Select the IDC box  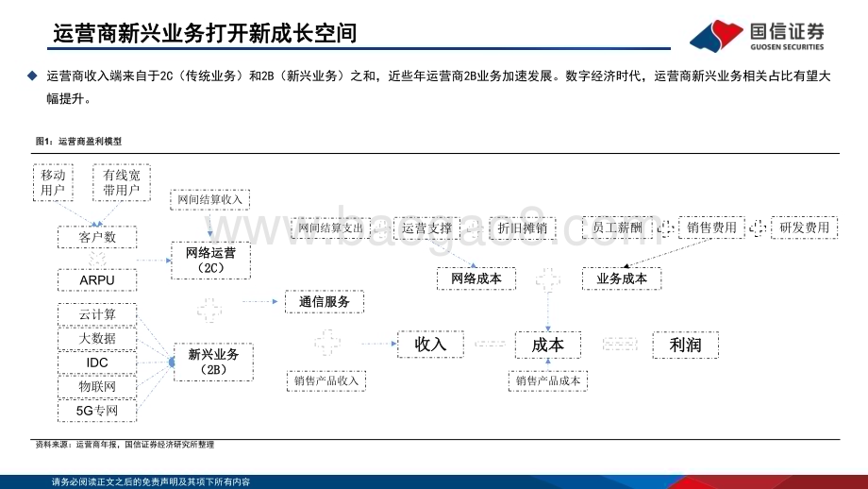pos(97,363)
